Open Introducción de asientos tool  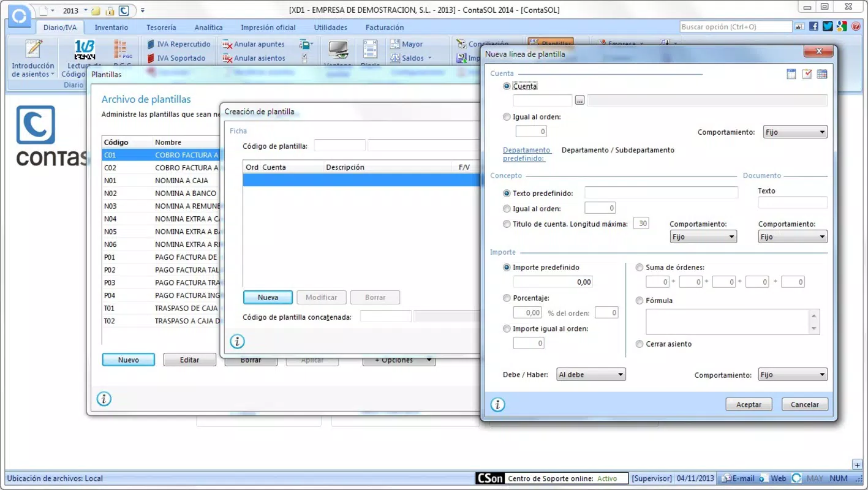(33, 59)
